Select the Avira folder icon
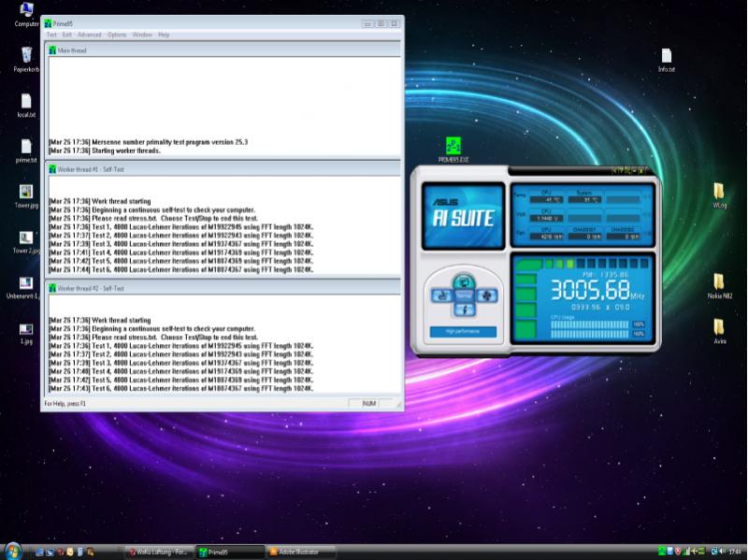Viewport: 748px width, 560px height. [719, 332]
